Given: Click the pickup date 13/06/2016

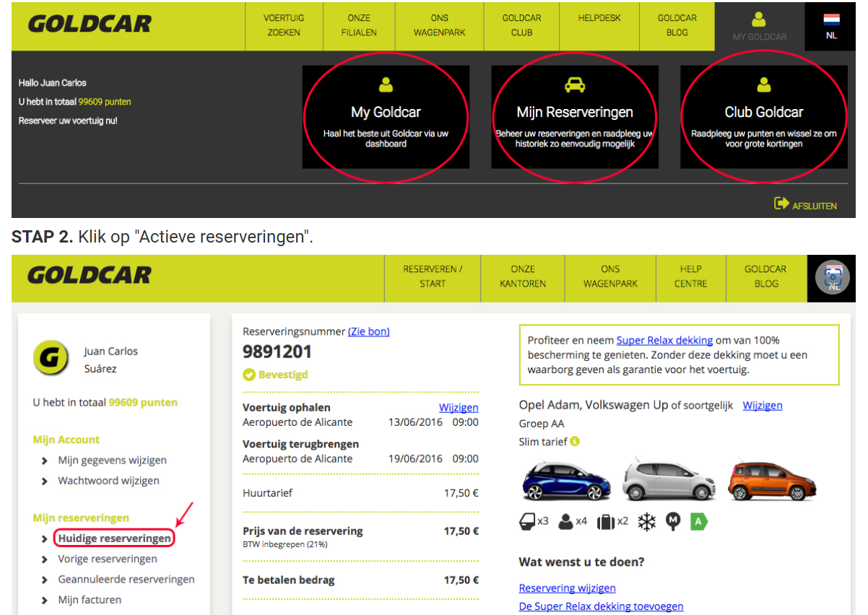Looking at the screenshot, I should click(415, 422).
